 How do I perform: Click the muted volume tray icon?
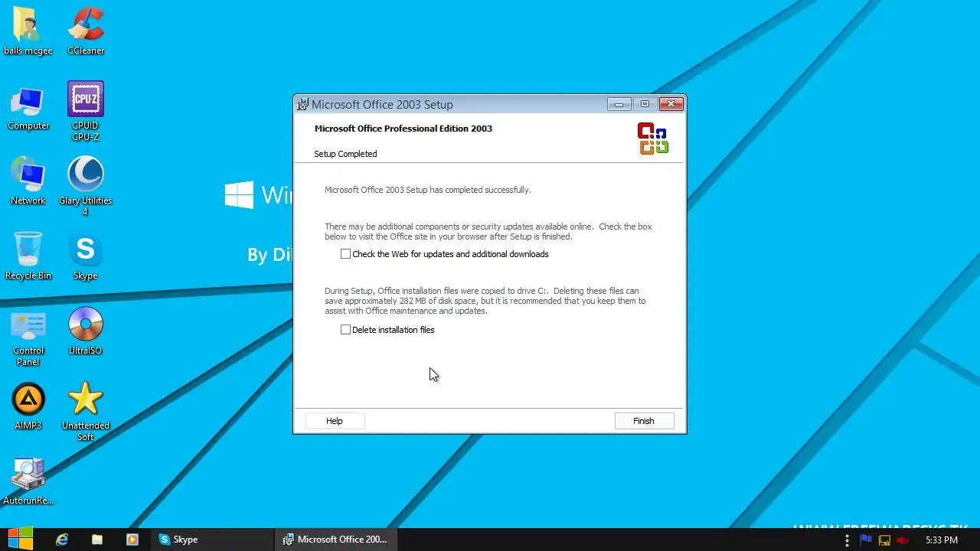click(903, 540)
